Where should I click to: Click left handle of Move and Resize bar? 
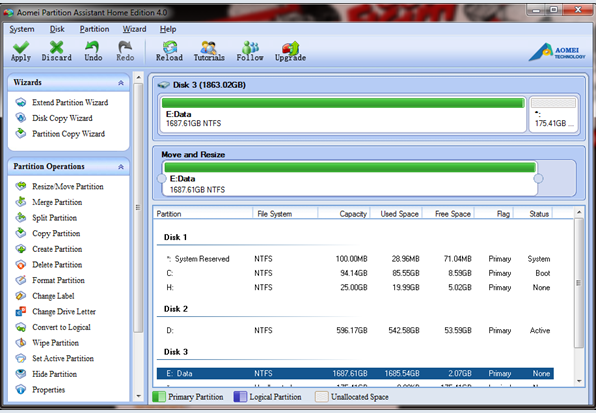(162, 178)
